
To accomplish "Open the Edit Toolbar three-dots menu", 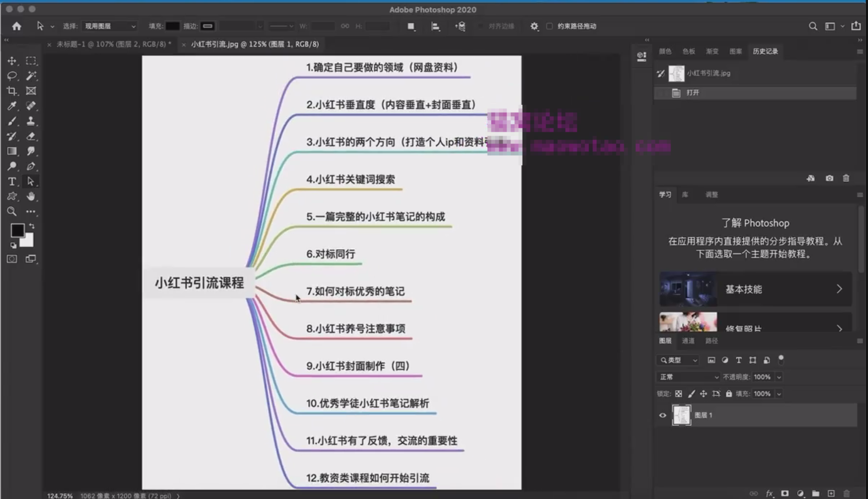I will point(31,212).
